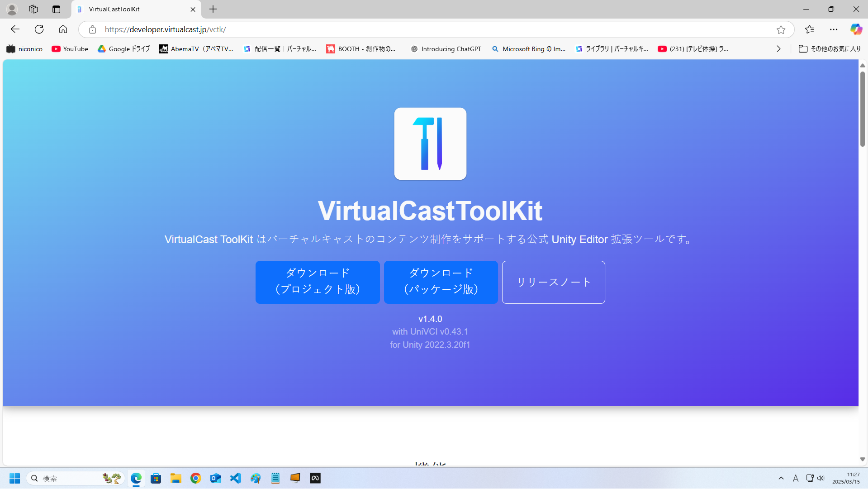Open the Copilot sidebar icon
868x489 pixels.
(x=856, y=29)
